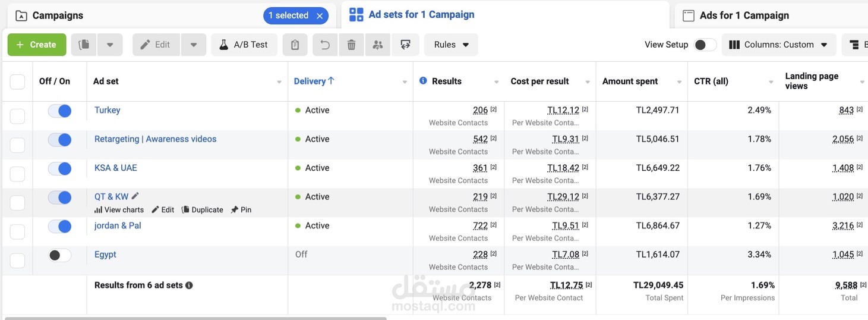Click the 206 results value for Turkey
Viewport: 868px width, 320px height.
480,110
